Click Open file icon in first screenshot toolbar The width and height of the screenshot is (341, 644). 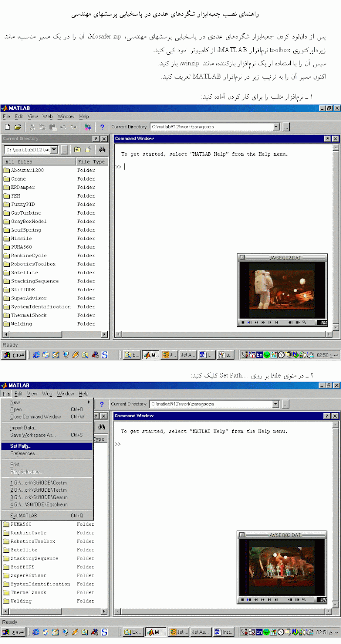pos(18,127)
